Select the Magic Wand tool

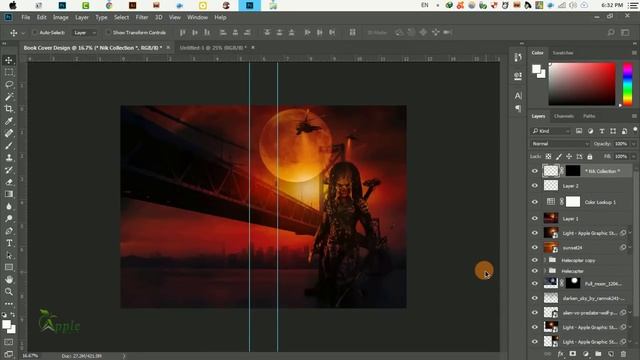click(9, 97)
